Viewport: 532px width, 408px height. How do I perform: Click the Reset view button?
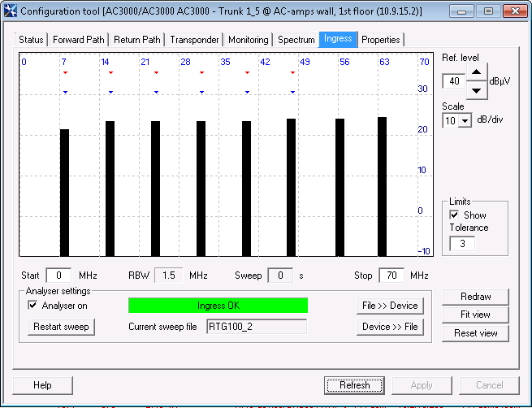(475, 333)
